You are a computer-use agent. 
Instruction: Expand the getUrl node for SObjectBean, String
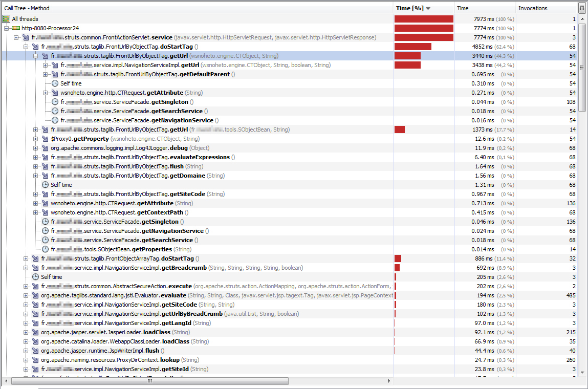(x=35, y=129)
